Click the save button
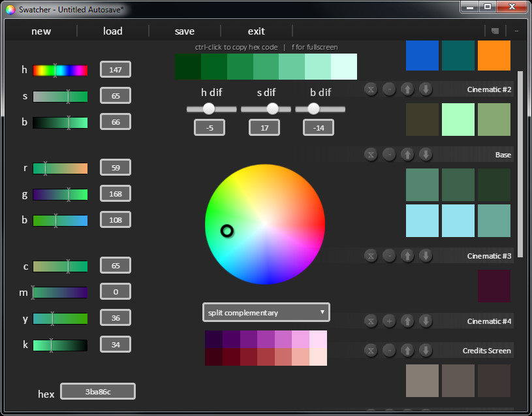Screen dimensions: 532x416 pos(184,31)
